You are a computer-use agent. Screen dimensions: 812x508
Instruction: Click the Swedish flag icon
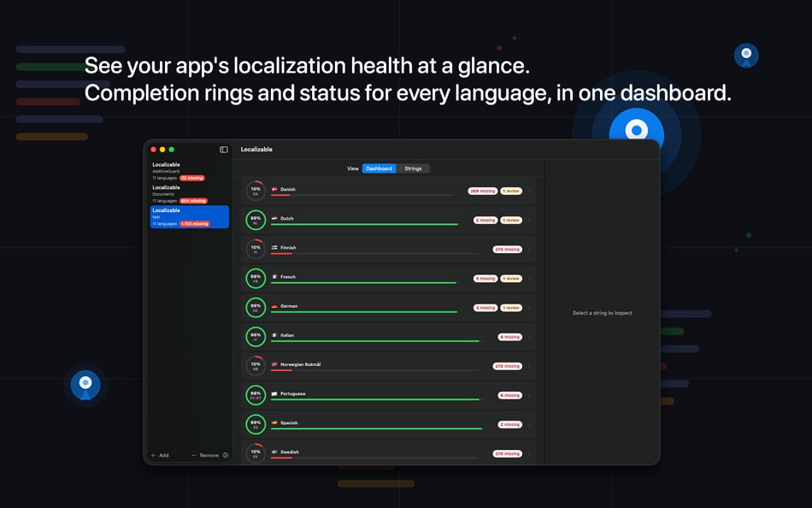coord(274,452)
